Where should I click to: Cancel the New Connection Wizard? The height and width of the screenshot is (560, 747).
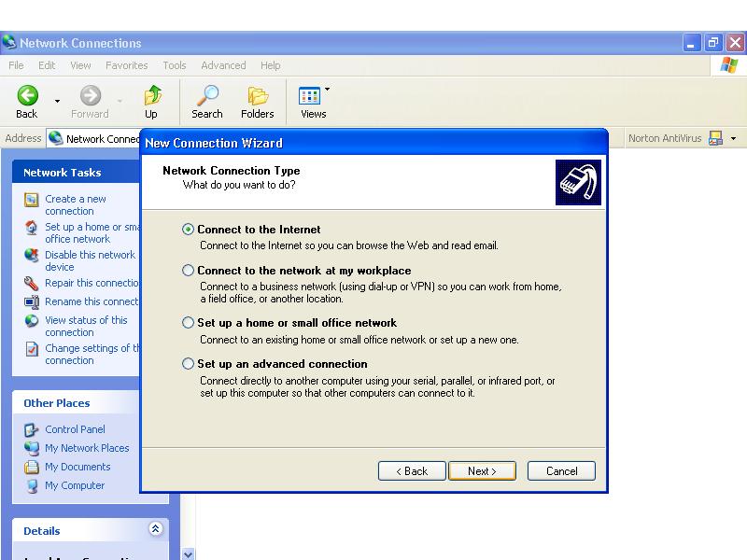(x=561, y=471)
